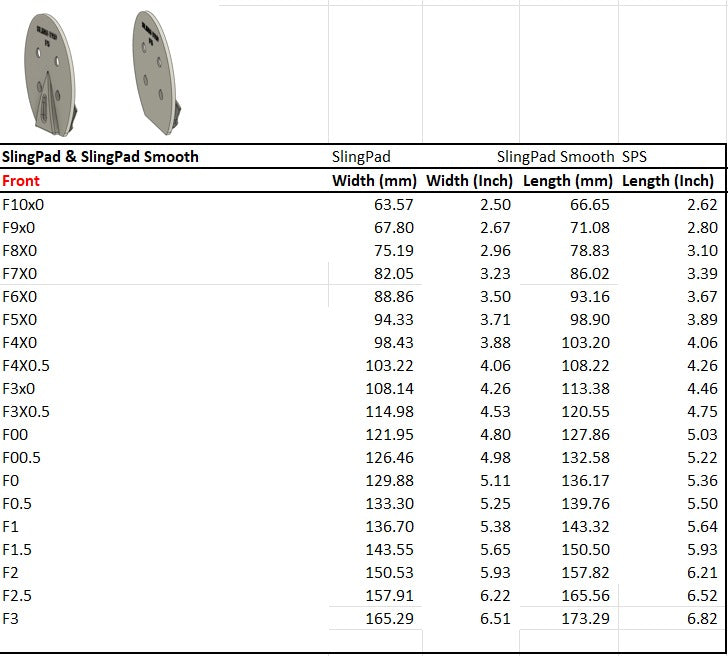The width and height of the screenshot is (728, 656).
Task: Click the 143.32 length cell
Action: click(585, 527)
